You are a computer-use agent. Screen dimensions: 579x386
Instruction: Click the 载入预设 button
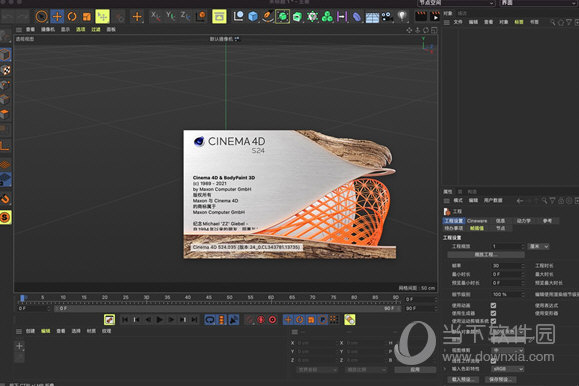click(464, 380)
